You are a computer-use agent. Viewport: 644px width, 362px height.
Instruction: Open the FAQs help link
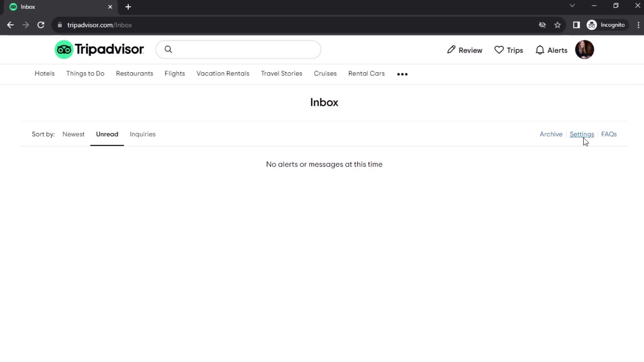[x=609, y=134]
